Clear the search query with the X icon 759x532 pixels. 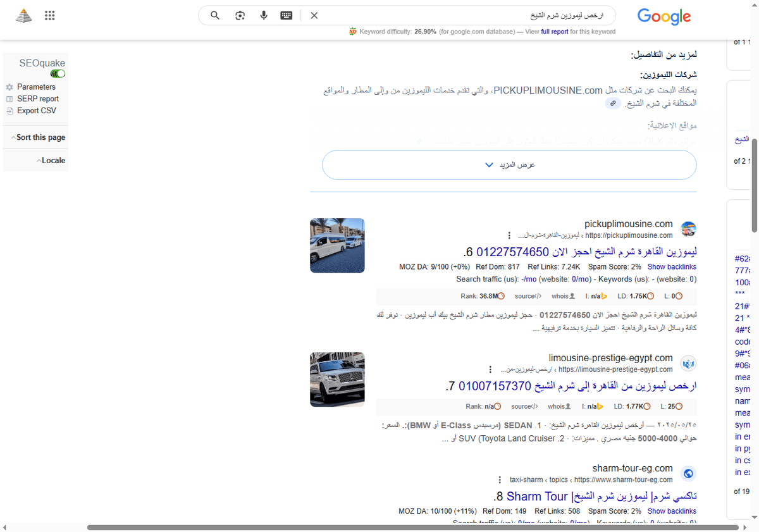pos(314,15)
